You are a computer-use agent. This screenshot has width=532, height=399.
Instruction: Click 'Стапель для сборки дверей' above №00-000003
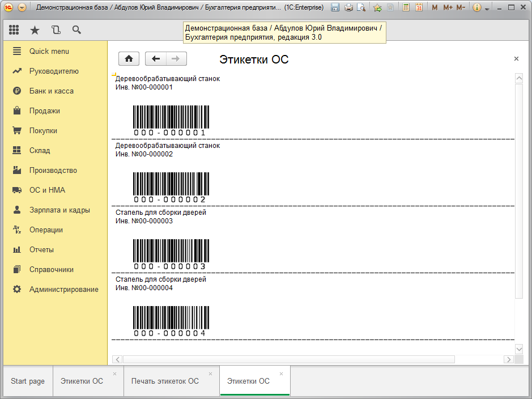pos(161,213)
